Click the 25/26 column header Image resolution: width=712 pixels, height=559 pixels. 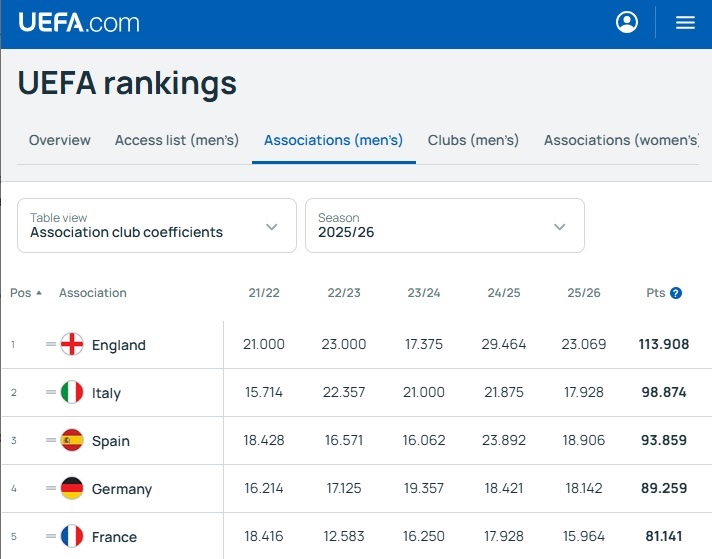(x=583, y=293)
